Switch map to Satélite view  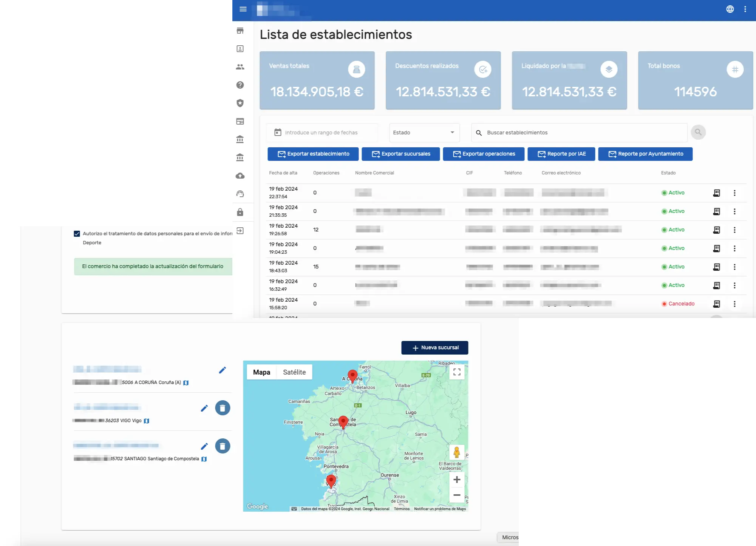294,372
